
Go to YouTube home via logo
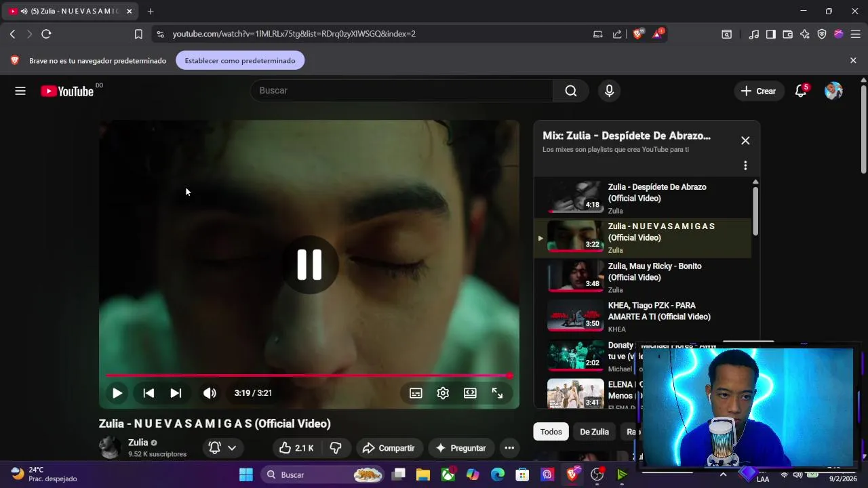67,91
